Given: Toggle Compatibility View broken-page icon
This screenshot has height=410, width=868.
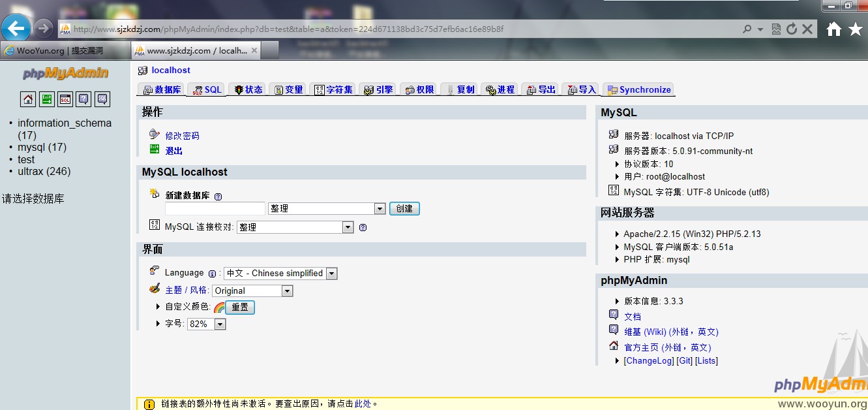Looking at the screenshot, I should point(776,29).
